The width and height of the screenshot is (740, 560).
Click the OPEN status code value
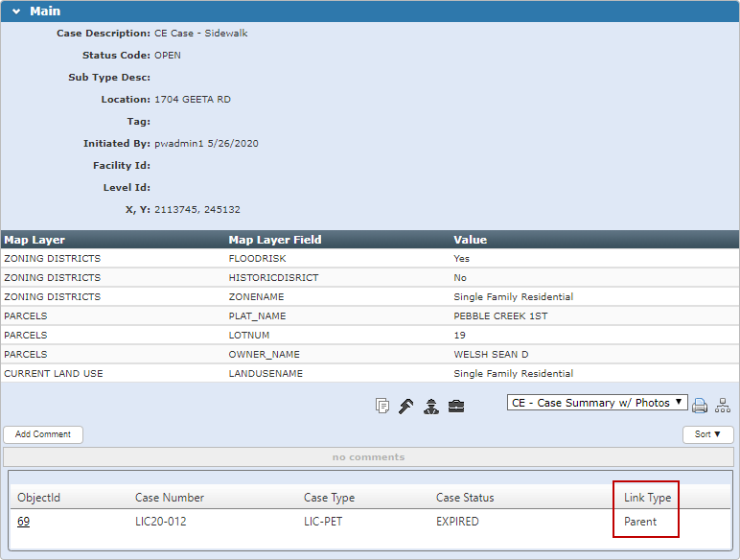[x=168, y=56]
